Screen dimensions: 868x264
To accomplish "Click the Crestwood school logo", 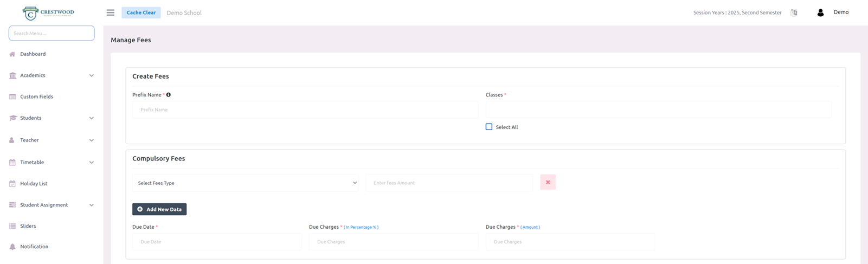I will [x=49, y=12].
